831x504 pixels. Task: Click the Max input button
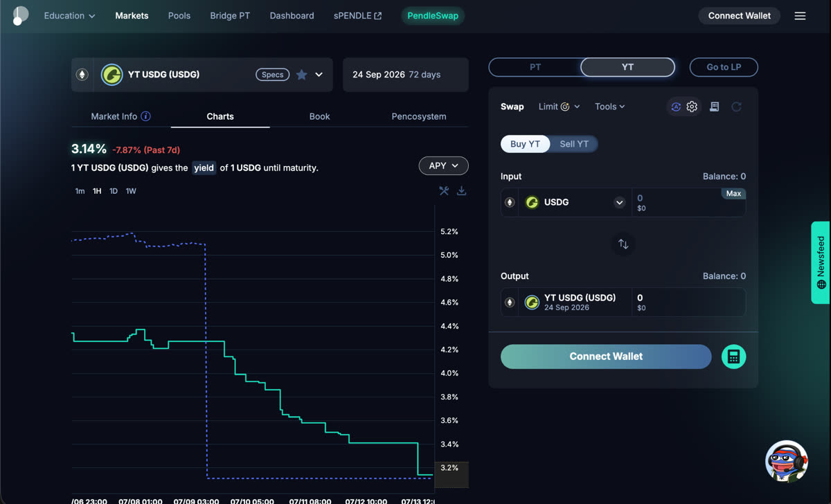tap(733, 194)
